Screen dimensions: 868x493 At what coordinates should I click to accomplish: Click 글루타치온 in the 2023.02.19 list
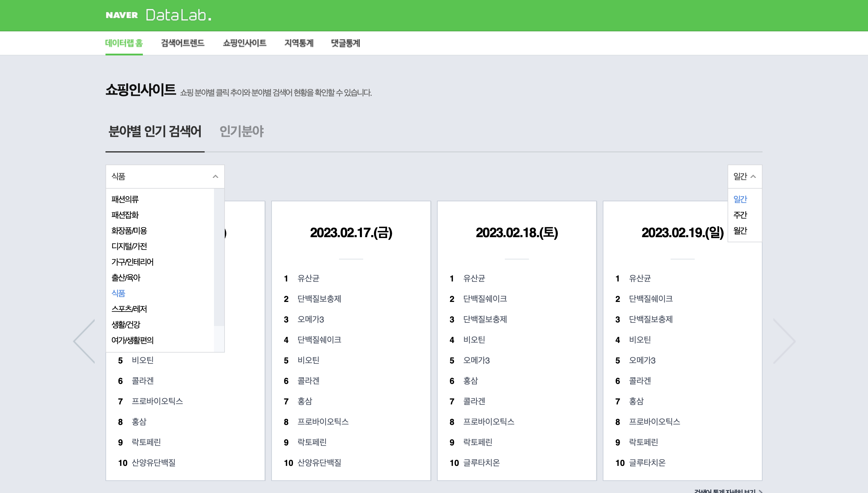pyautogui.click(x=647, y=463)
